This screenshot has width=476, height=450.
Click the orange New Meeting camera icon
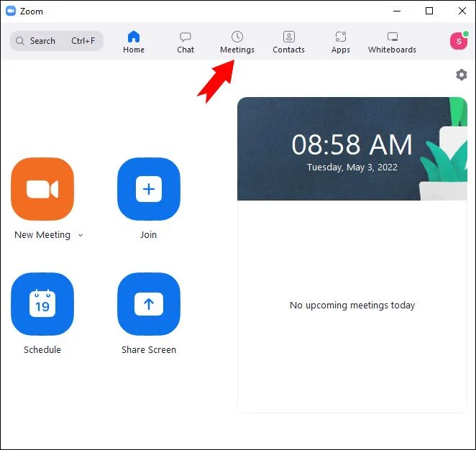(42, 189)
